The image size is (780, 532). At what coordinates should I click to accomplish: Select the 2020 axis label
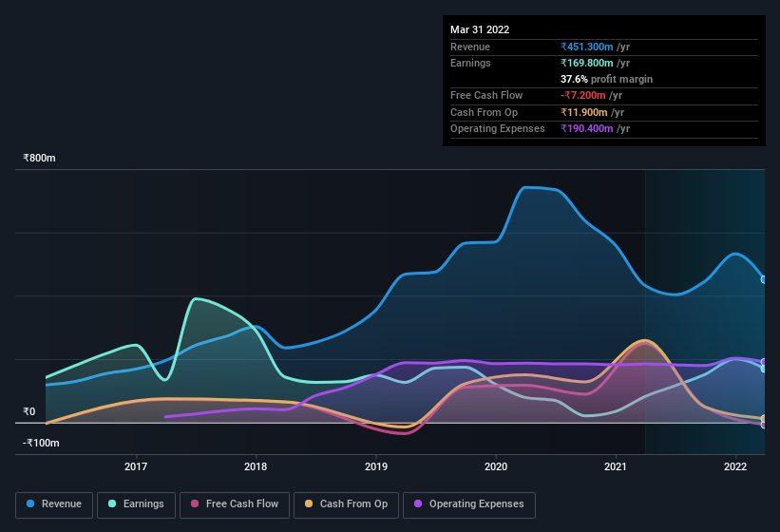point(496,466)
